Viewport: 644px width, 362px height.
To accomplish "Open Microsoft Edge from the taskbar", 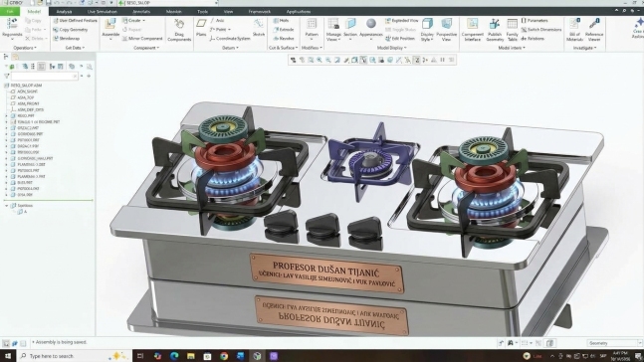I will (x=174, y=356).
